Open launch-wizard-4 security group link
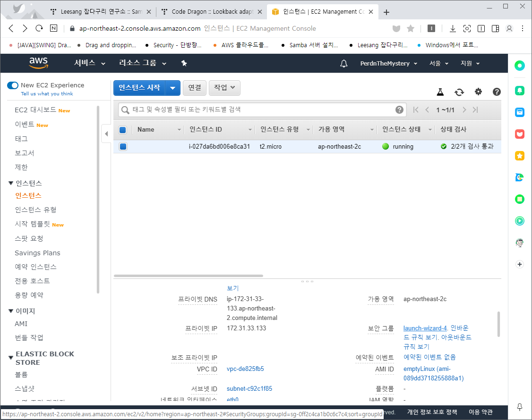The width and height of the screenshot is (532, 420). [x=425, y=328]
